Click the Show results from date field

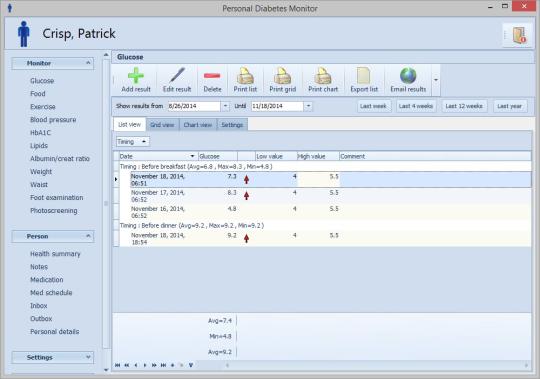(x=194, y=106)
